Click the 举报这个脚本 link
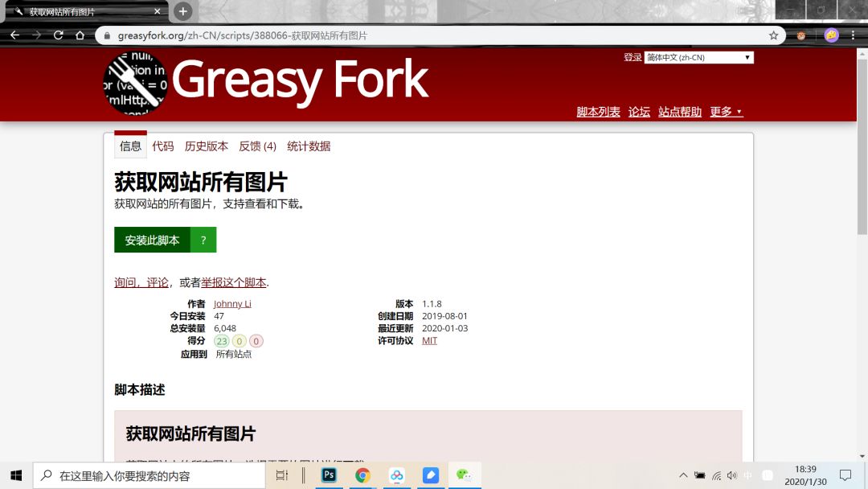This screenshot has height=489, width=868. (x=234, y=282)
